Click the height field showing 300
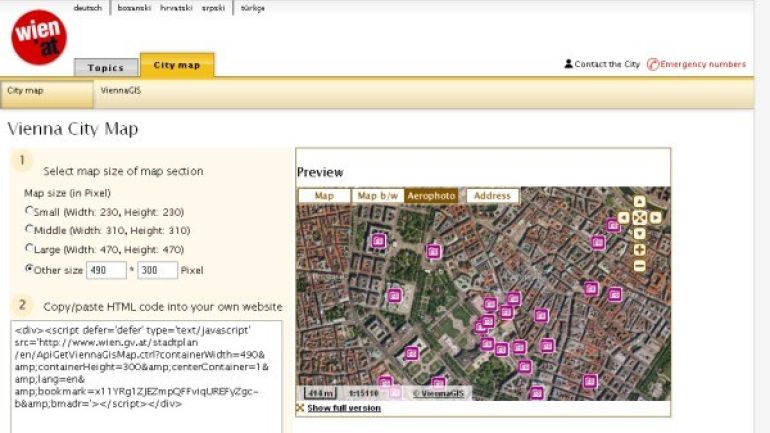 (x=158, y=271)
